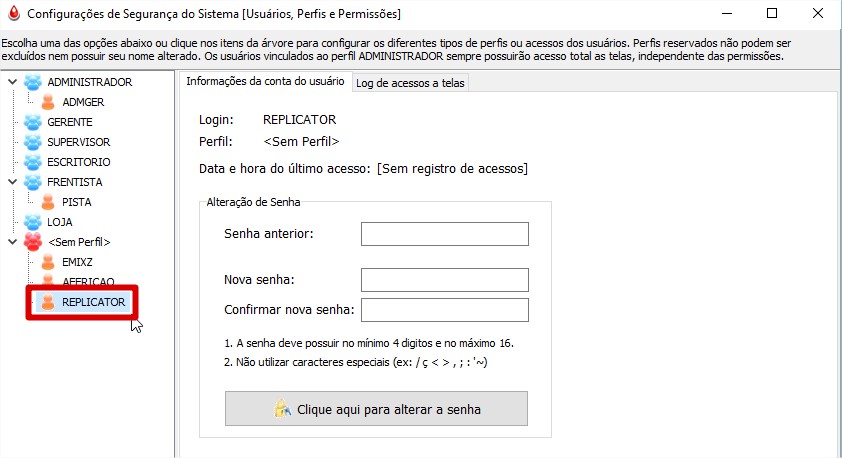
Task: Click the GERENTE group icon
Action: click(x=33, y=122)
